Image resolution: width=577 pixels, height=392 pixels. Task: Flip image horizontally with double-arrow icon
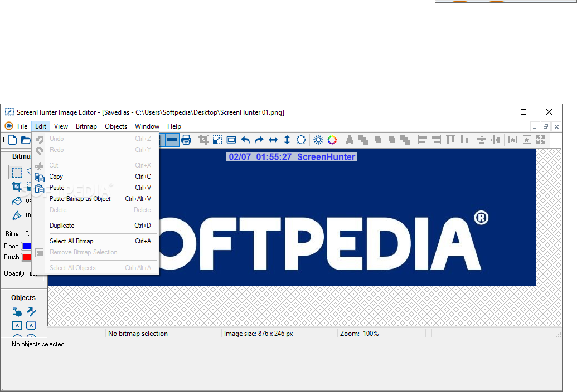pyautogui.click(x=273, y=140)
